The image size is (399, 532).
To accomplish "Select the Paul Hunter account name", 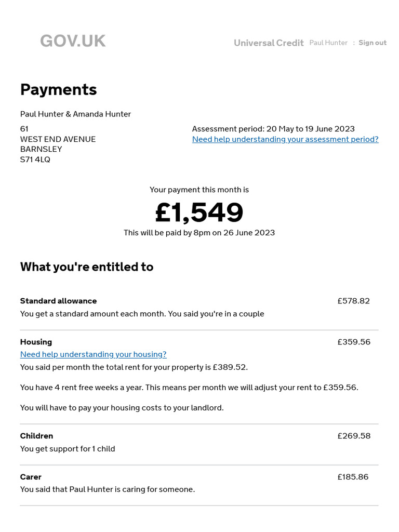I will pos(328,43).
